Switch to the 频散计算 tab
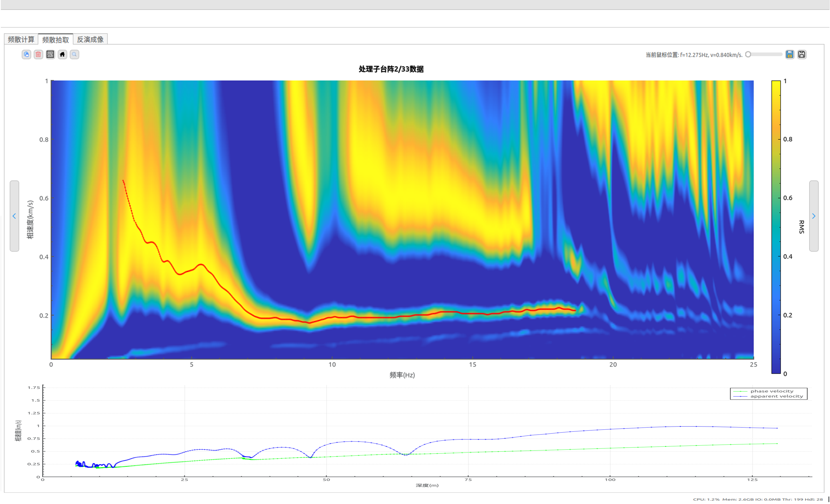The image size is (830, 504). coord(21,39)
